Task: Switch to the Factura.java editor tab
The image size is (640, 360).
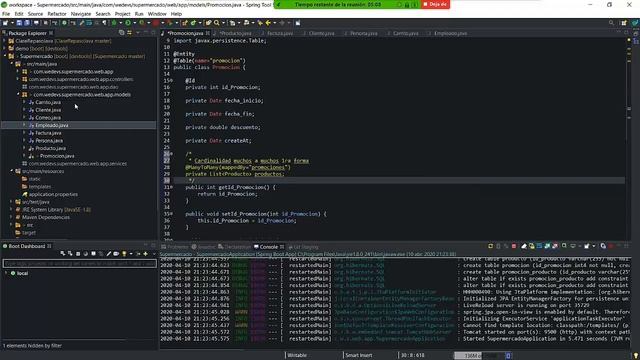Action: click(280, 33)
